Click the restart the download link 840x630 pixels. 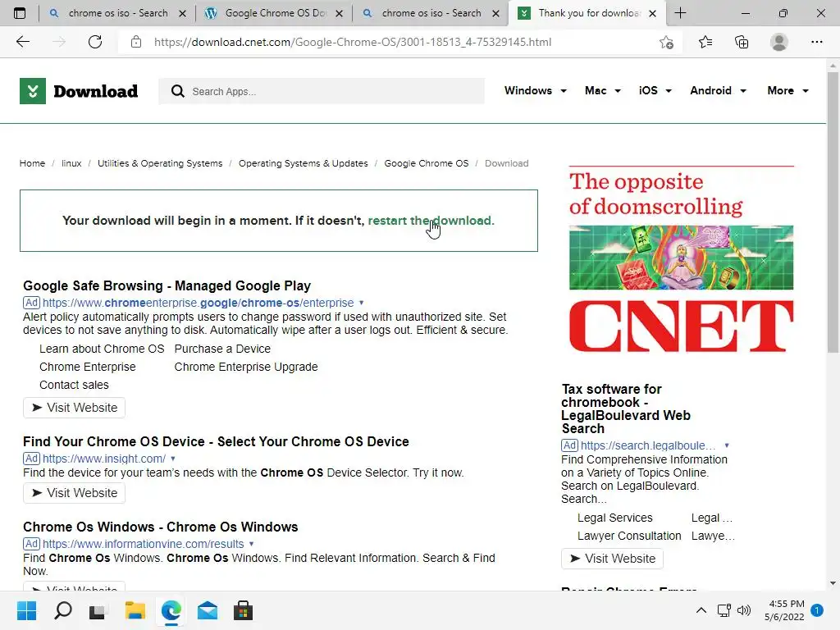431,221
